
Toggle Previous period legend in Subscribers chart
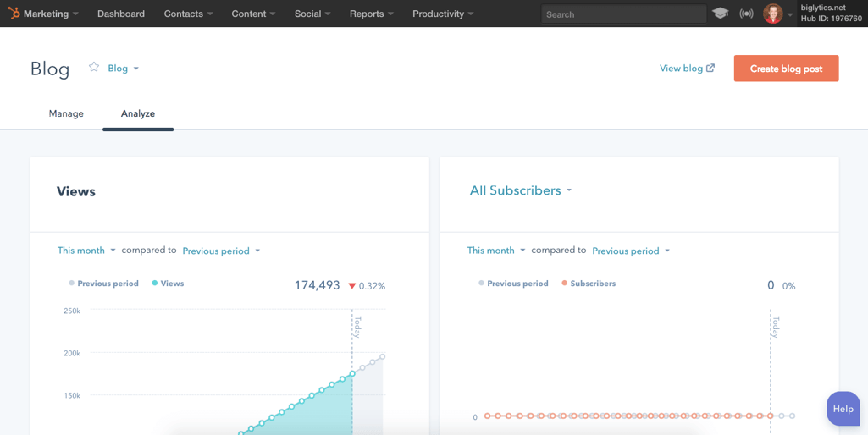tap(513, 284)
